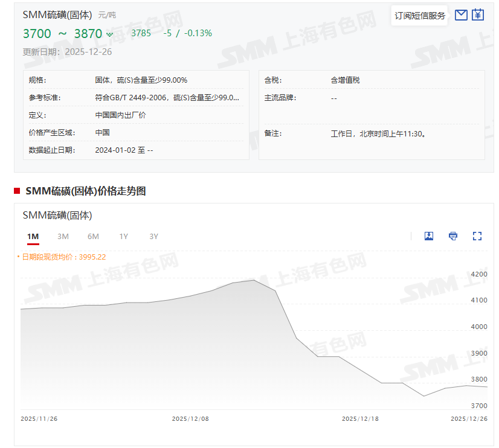This screenshot has width=499, height=448.
Task: Choose the 1Y chart range
Action: click(123, 237)
